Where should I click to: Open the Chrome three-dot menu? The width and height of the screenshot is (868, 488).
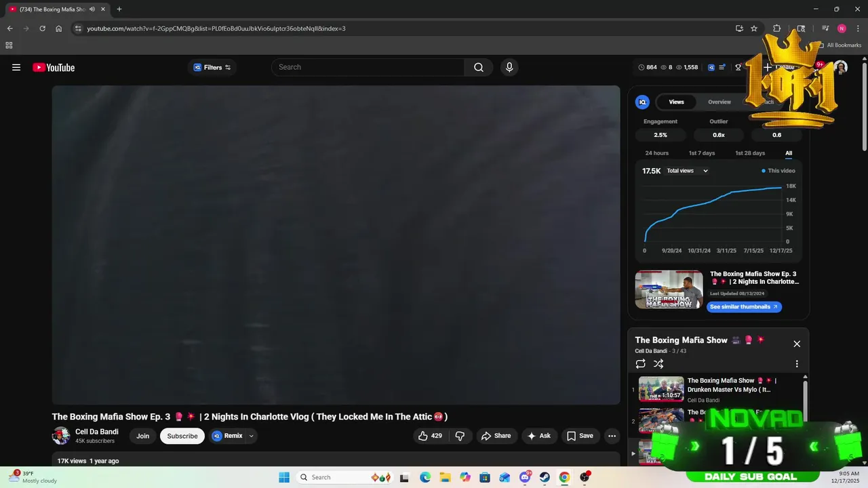pos(858,28)
